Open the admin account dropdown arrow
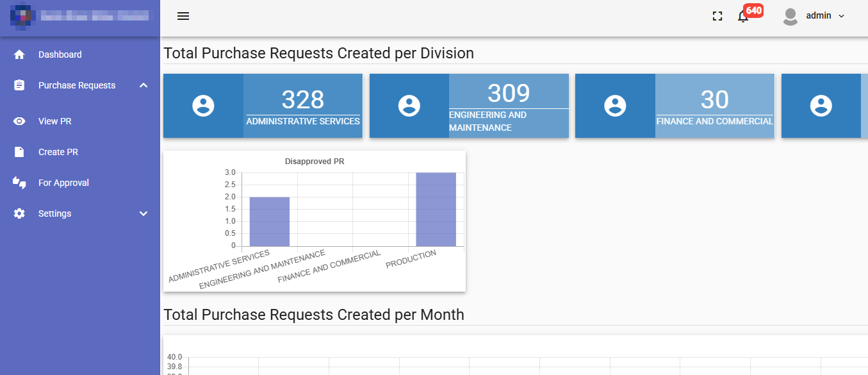 point(842,16)
